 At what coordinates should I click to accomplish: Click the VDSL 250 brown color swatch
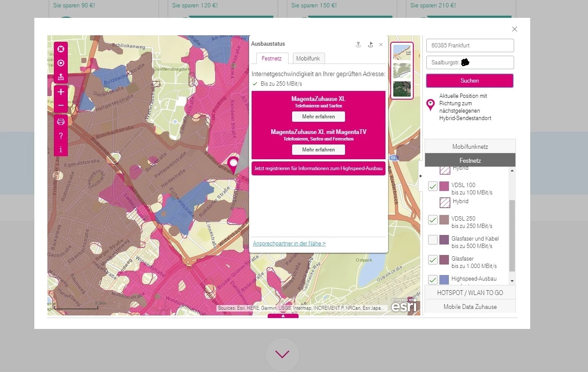point(444,220)
